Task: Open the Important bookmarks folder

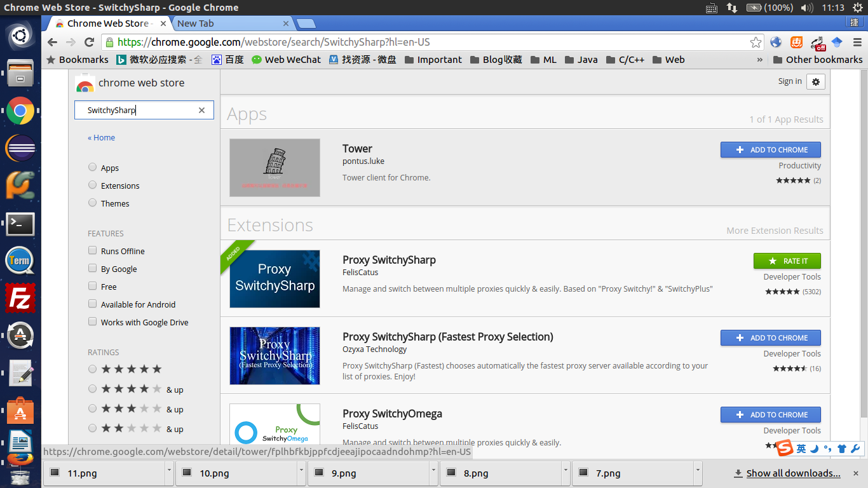Action: coord(432,60)
